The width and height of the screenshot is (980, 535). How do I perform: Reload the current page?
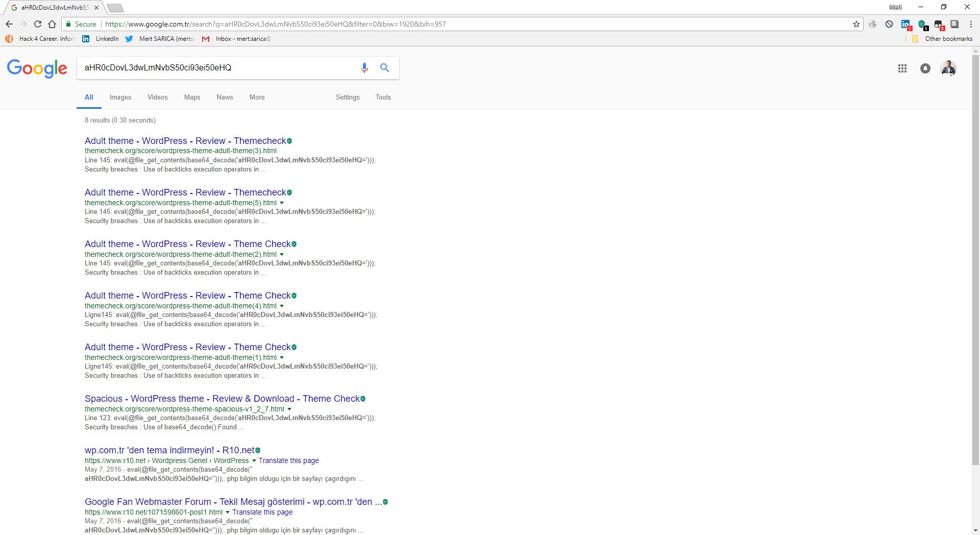tap(38, 24)
